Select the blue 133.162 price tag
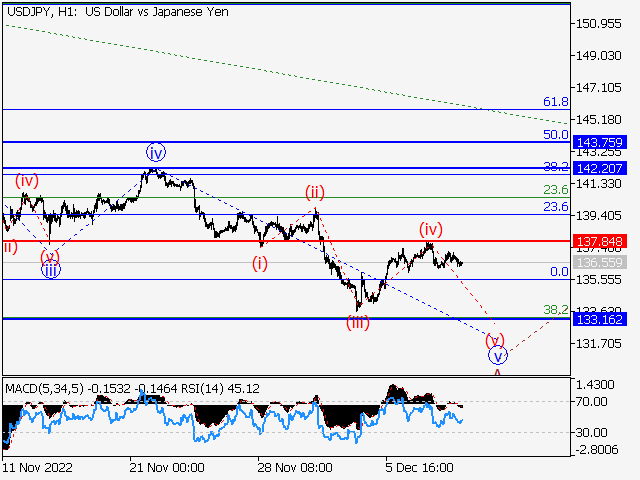Image resolution: width=640 pixels, height=480 pixels. point(600,319)
